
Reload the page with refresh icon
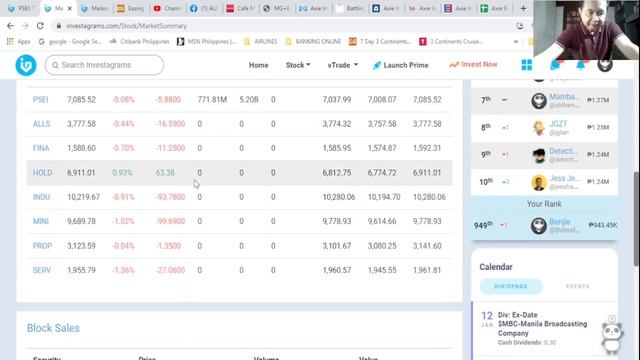pyautogui.click(x=40, y=26)
